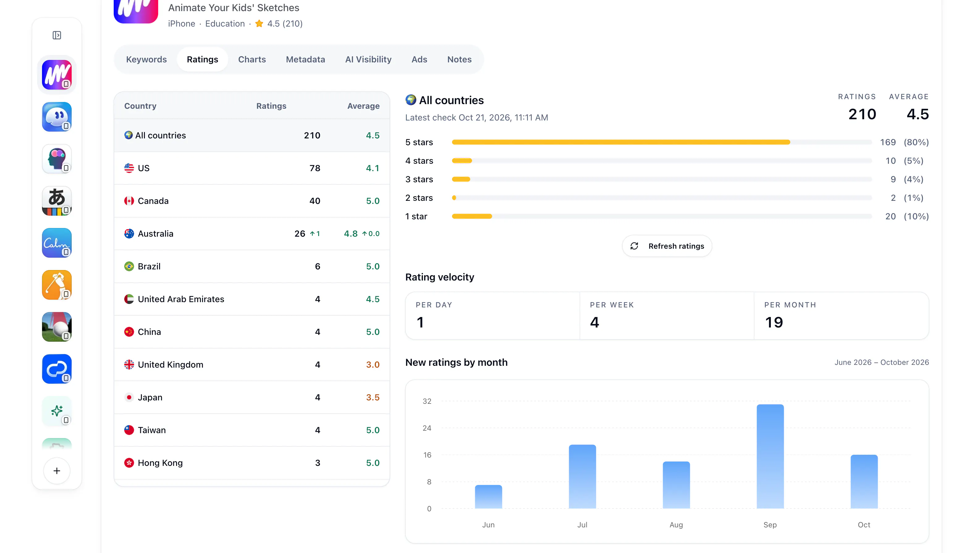Click the globe icon beside All countries heading
Image resolution: width=980 pixels, height=553 pixels.
(411, 100)
